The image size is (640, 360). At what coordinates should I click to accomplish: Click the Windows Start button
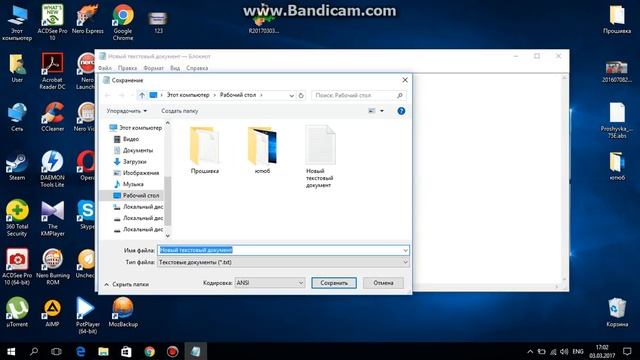(11, 351)
